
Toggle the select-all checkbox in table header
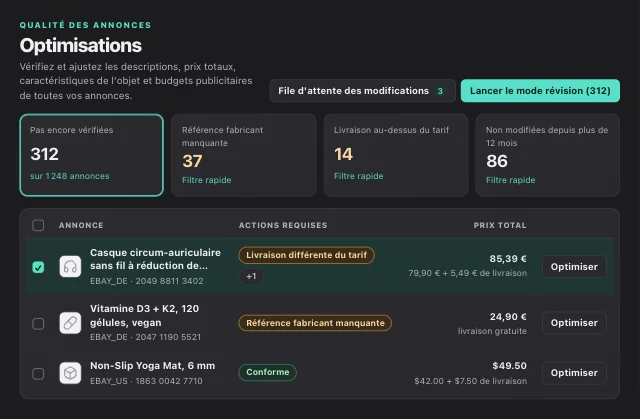(38, 225)
